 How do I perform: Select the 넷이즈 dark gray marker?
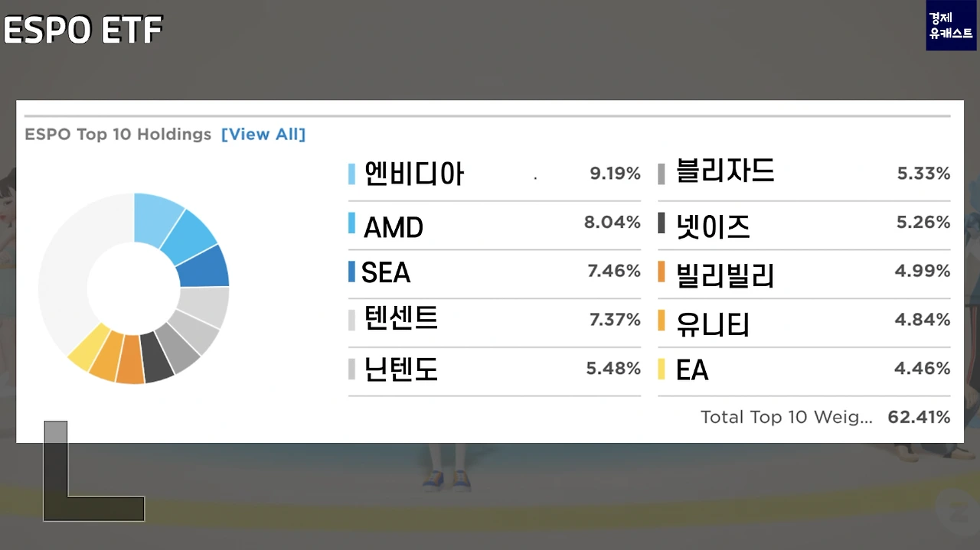click(661, 223)
